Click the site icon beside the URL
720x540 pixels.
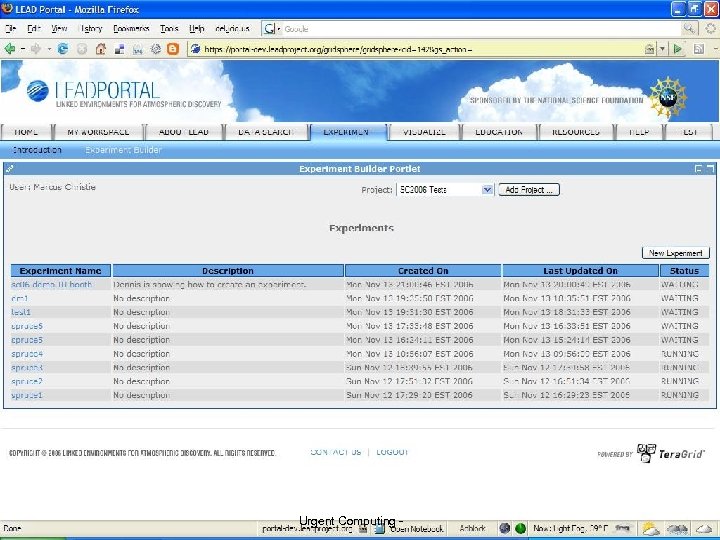196,49
